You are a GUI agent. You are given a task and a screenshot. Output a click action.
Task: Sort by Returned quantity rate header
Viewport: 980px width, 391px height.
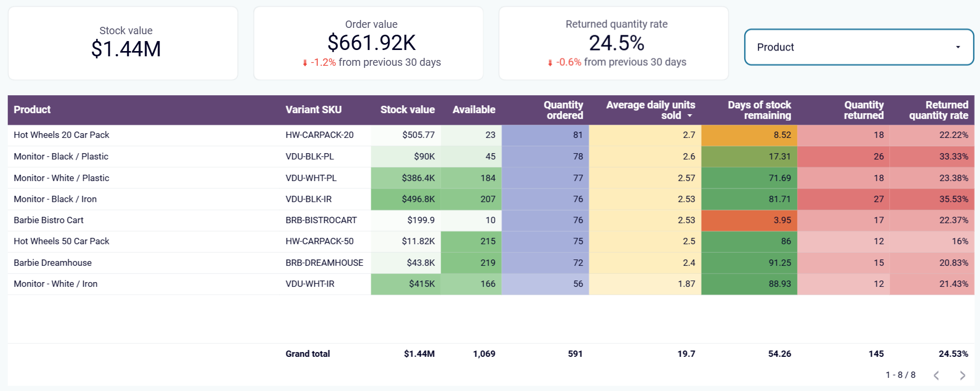(938, 110)
